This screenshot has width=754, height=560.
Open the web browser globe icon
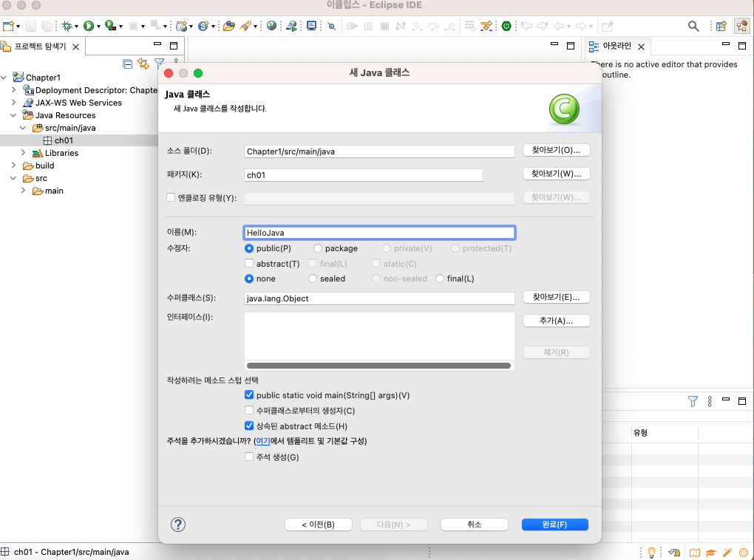(x=272, y=26)
